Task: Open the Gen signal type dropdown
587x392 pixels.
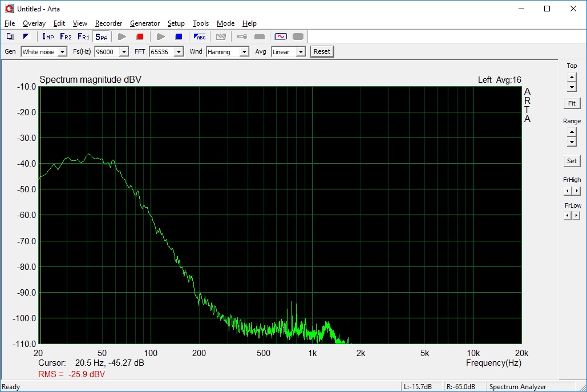Action: tap(63, 52)
